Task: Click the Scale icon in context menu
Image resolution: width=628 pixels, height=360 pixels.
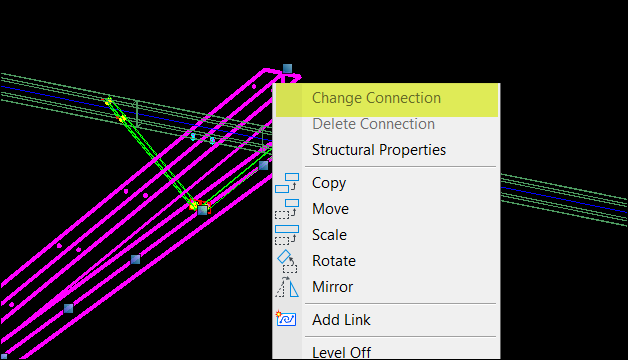Action: 287,235
